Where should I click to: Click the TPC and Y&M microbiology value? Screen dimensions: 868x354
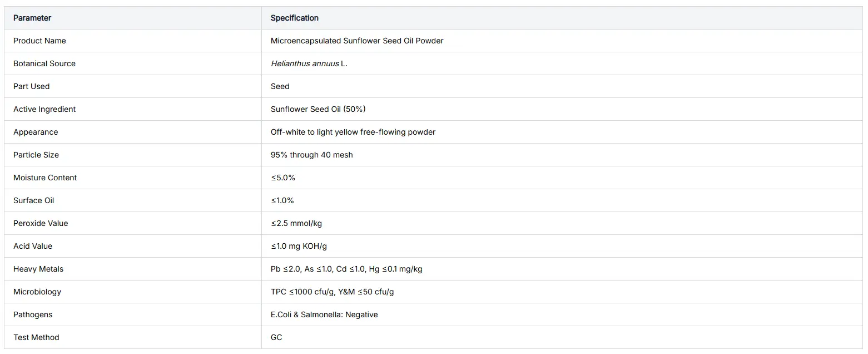(x=333, y=292)
